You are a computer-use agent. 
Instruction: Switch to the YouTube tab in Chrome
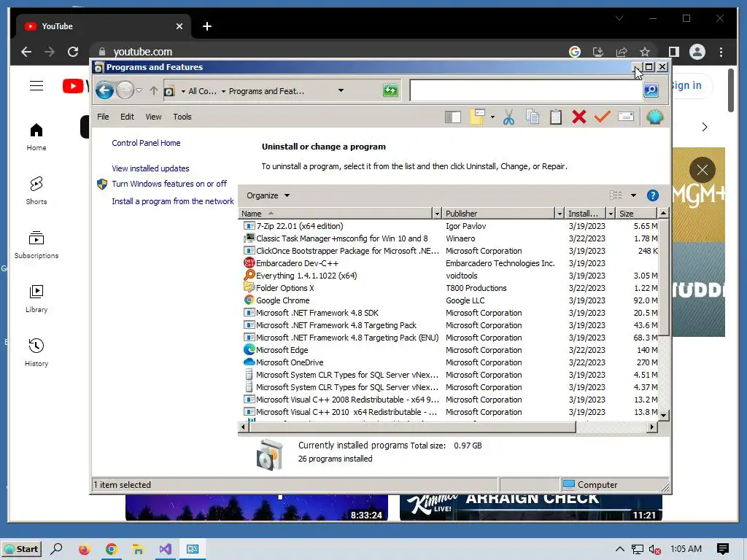coord(102,26)
